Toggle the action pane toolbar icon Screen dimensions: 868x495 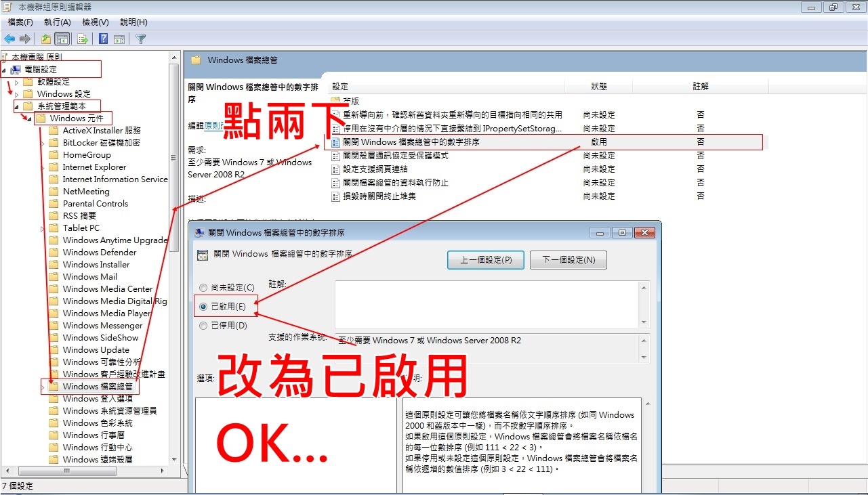click(x=119, y=39)
